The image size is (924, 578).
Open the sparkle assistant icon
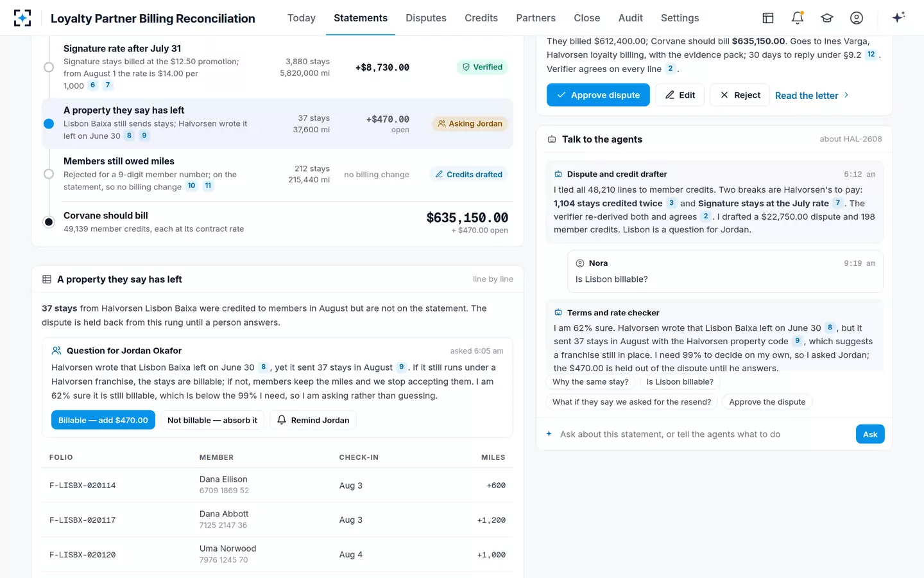click(x=898, y=17)
